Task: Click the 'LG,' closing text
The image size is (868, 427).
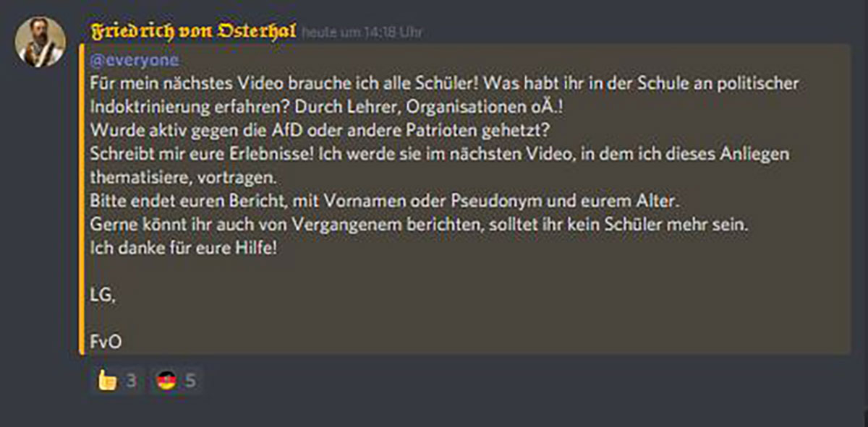Action: click(103, 295)
